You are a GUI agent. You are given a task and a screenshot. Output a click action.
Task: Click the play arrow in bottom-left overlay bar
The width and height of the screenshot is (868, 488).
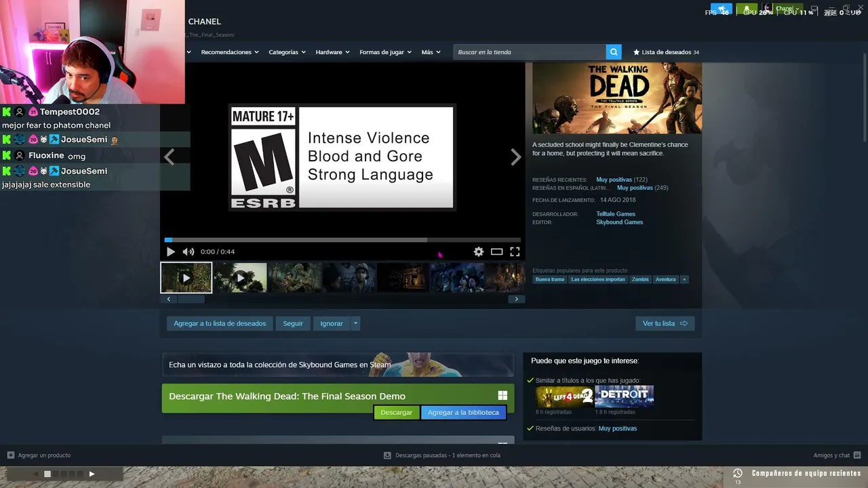[x=92, y=474]
